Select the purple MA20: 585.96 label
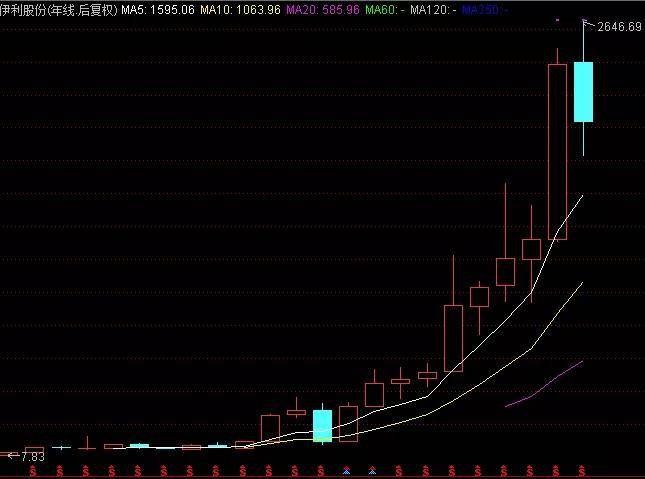The width and height of the screenshot is (645, 479). point(322,10)
